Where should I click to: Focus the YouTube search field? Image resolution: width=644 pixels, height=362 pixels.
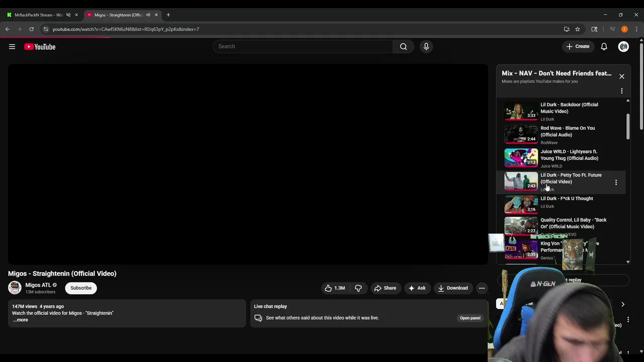303,47
